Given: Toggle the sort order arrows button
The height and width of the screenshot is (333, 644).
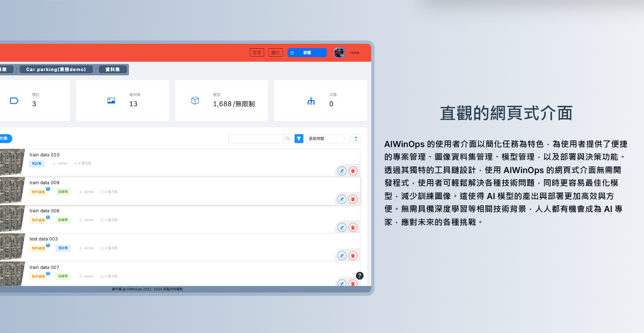Looking at the screenshot, I should click(x=356, y=139).
